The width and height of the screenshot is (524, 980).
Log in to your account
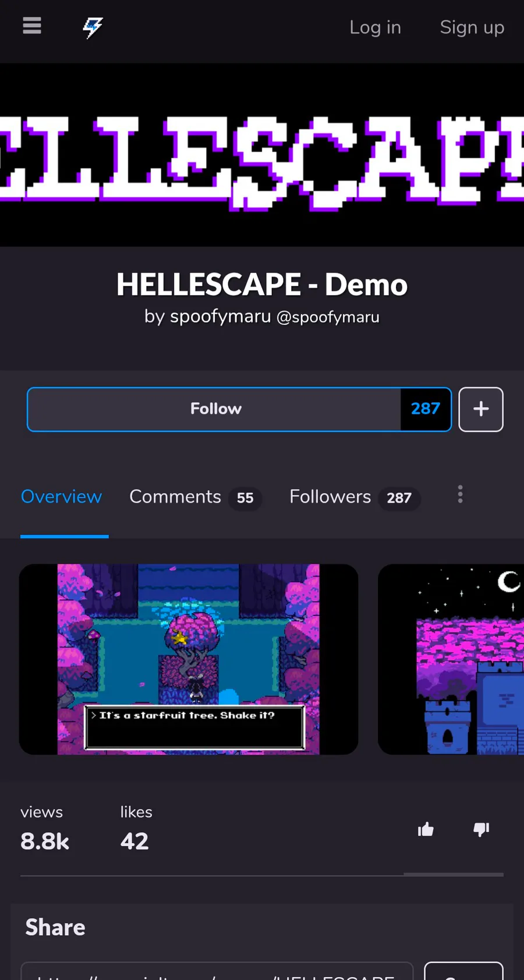[375, 27]
